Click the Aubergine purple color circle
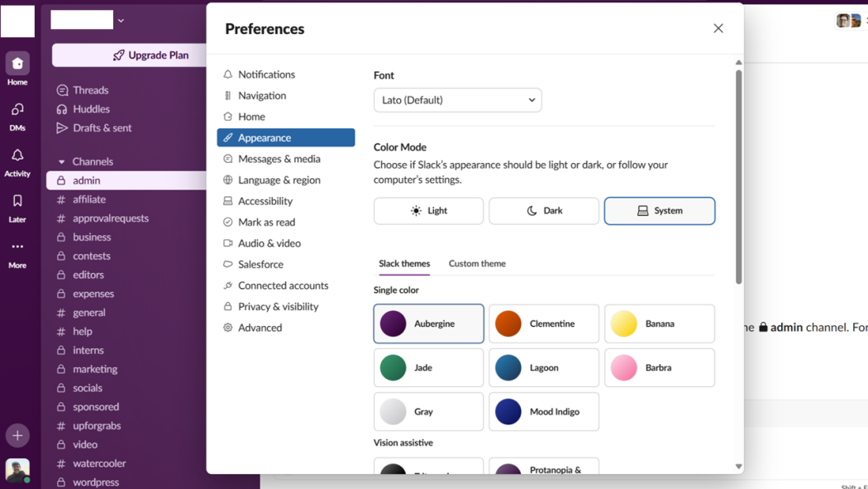Screen dimensions: 868x489 393,324
